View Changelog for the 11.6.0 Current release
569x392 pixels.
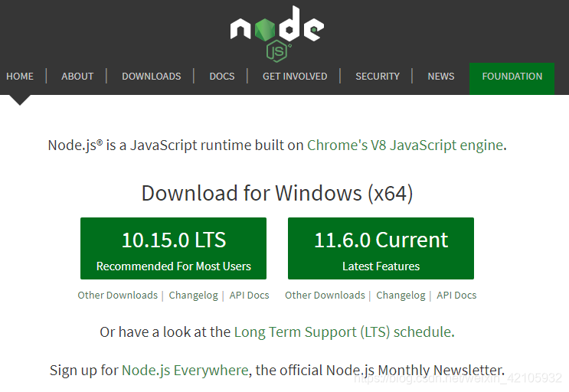coord(401,296)
